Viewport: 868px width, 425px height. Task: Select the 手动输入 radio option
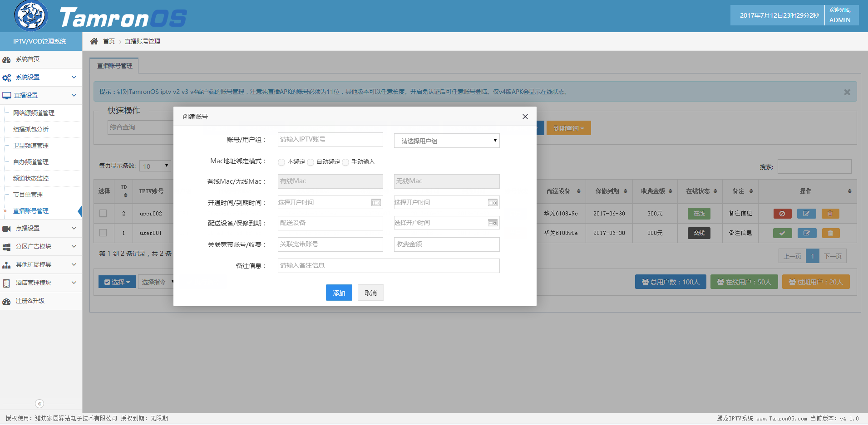pos(345,162)
